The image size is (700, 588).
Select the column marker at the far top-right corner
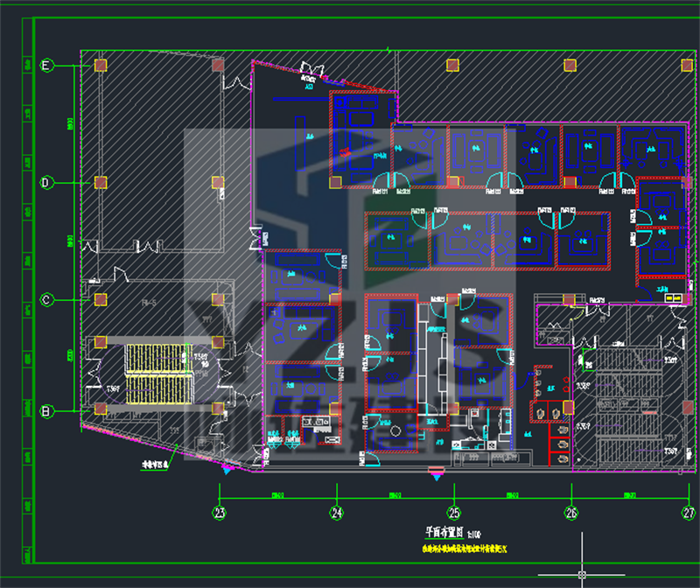[x=686, y=64]
